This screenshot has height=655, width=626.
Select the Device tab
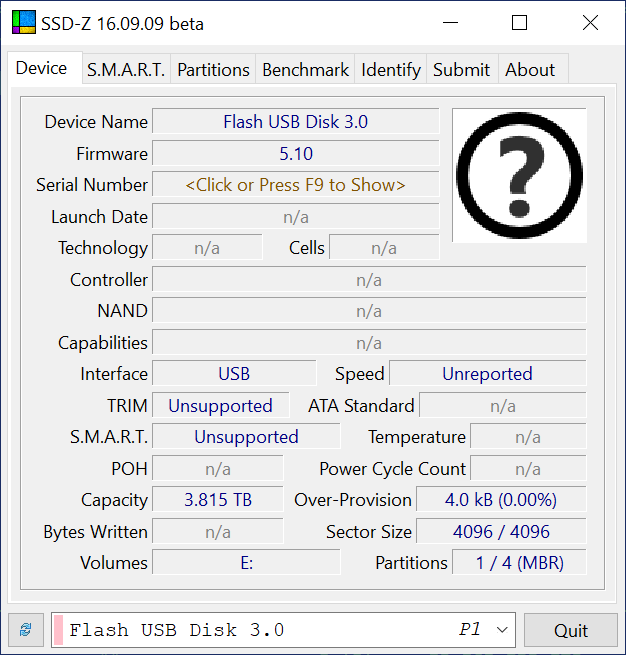pos(42,68)
